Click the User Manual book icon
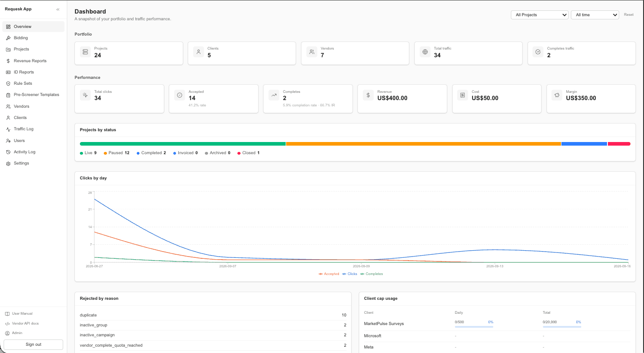Viewport: 644px width, 353px height. (7, 314)
